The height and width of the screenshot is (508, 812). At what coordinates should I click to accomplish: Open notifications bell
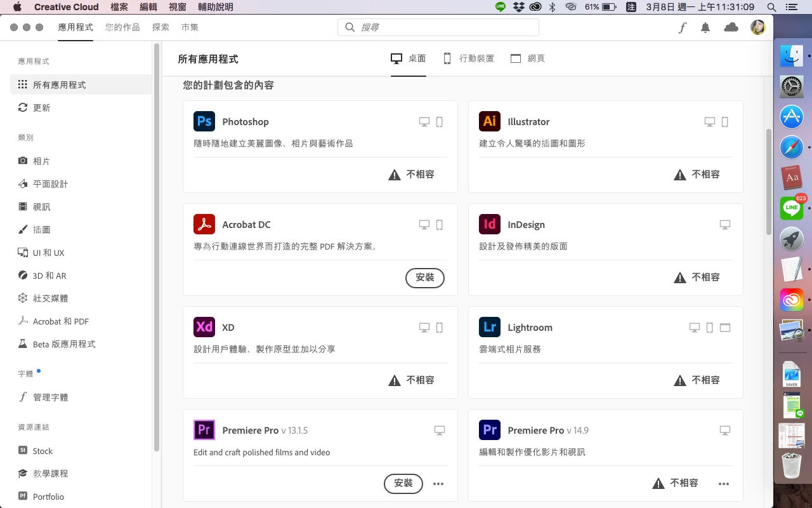pyautogui.click(x=705, y=27)
